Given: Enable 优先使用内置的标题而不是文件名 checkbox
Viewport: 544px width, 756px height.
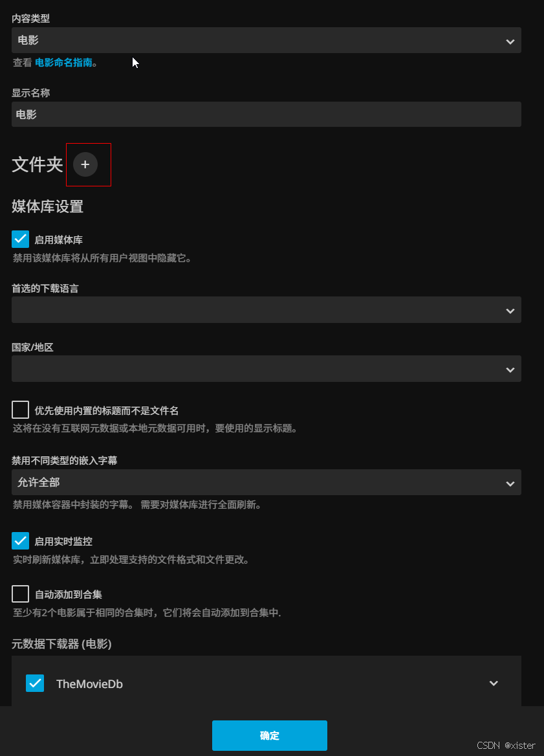Looking at the screenshot, I should 20,410.
